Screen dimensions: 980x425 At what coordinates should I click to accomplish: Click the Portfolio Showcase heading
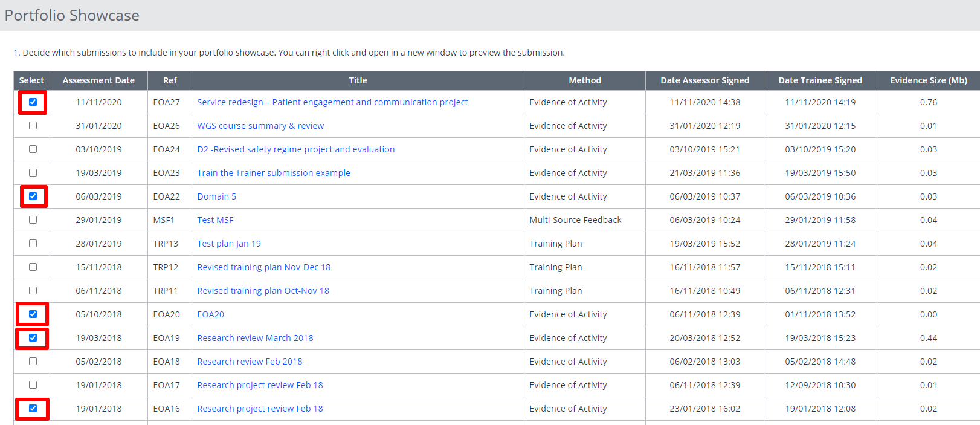coord(72,15)
